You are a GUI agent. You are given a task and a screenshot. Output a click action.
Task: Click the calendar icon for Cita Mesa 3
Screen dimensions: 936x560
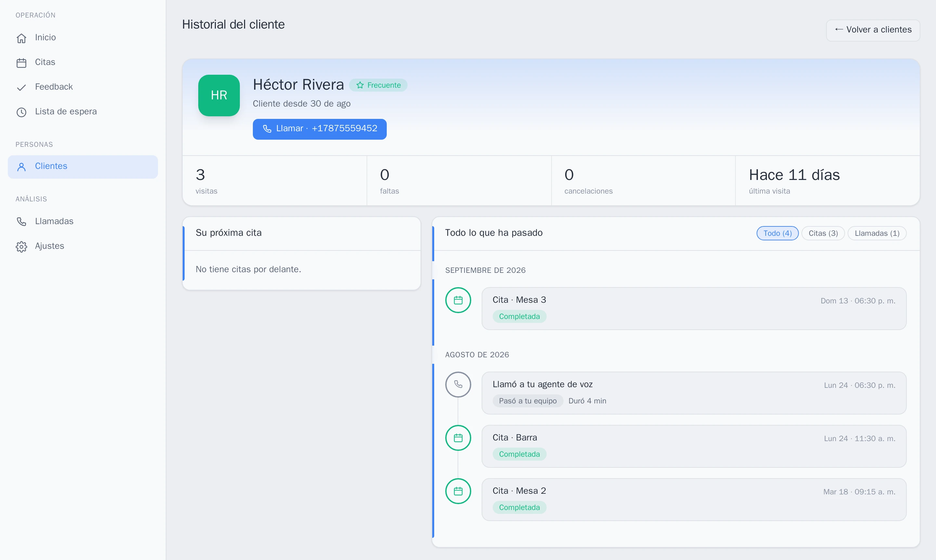(458, 300)
